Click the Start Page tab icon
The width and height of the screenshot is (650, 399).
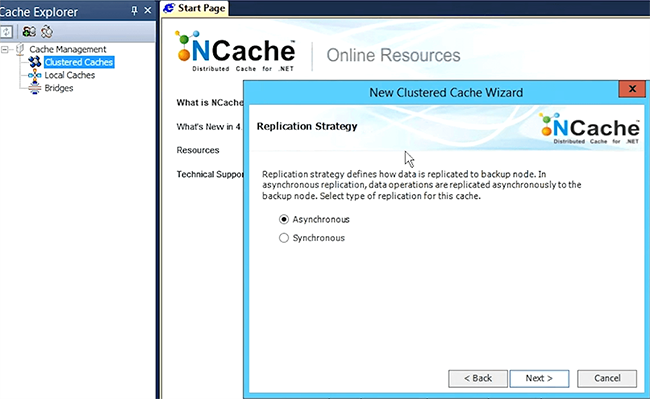(x=169, y=8)
